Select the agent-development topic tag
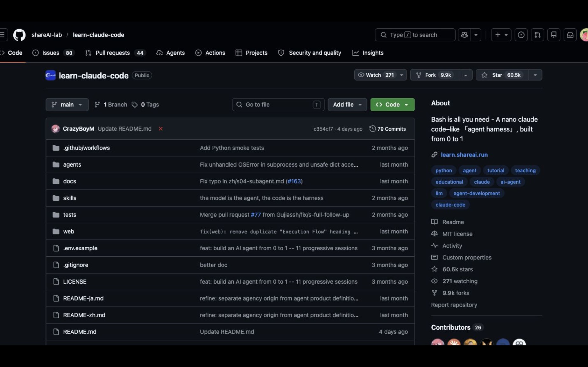The height and width of the screenshot is (367, 588). click(x=477, y=193)
